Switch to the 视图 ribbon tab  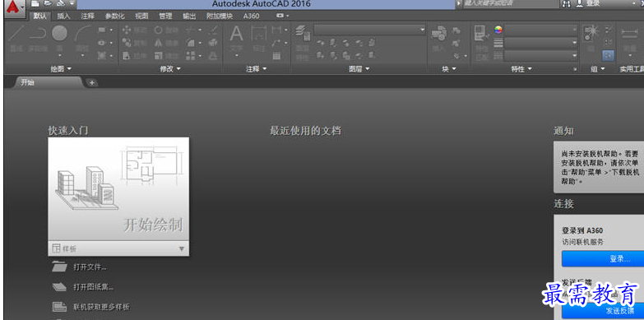point(141,16)
